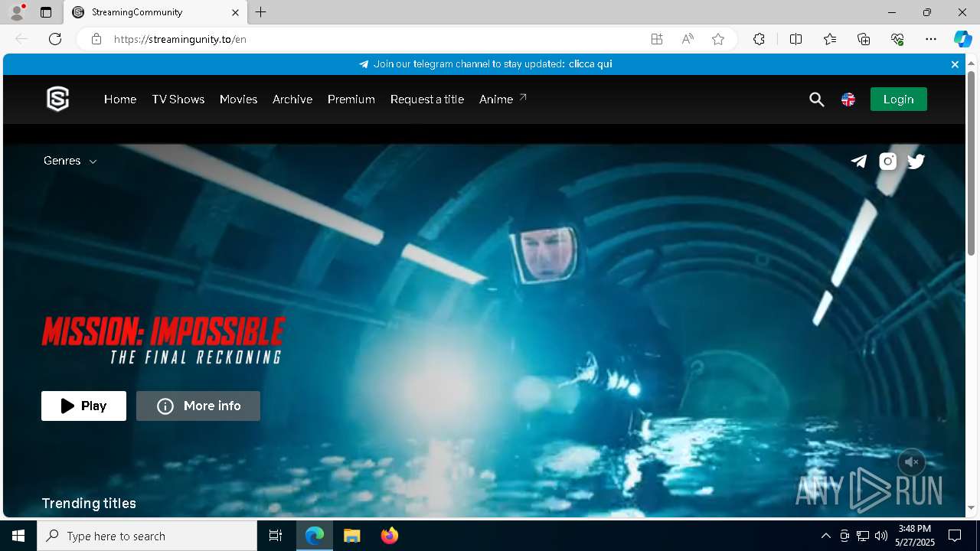Click the Windows Start button
Screen dimensions: 980x551
coord(18,536)
